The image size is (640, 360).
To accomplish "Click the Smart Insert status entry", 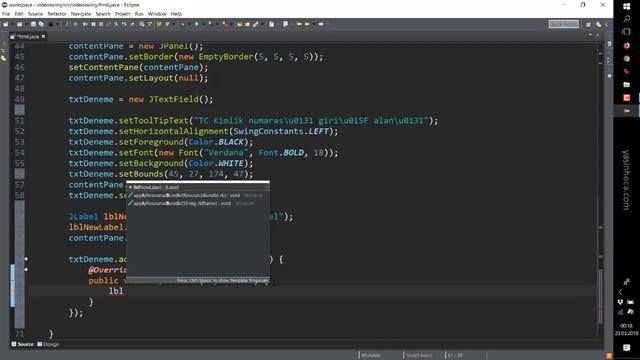I will point(419,355).
